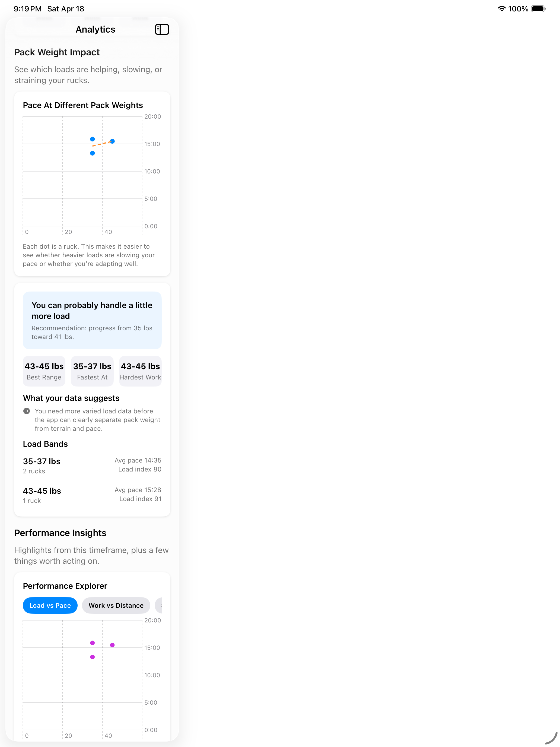Open the Best Range 43-45 lbs card
560x747 pixels.
44,371
